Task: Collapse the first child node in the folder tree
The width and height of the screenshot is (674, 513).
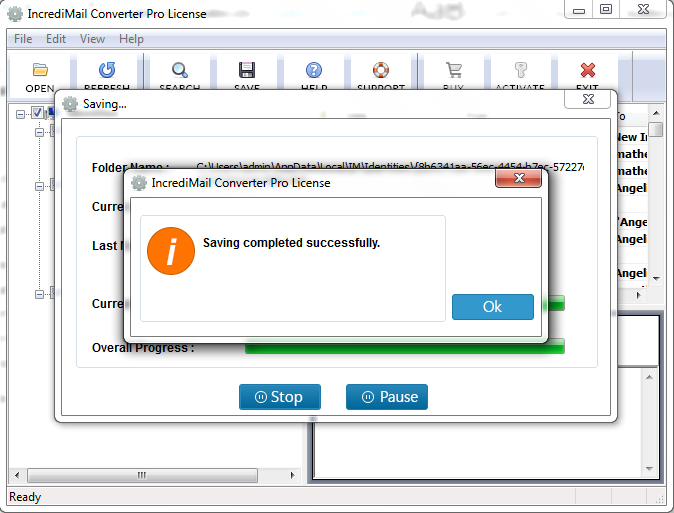Action: [39, 132]
